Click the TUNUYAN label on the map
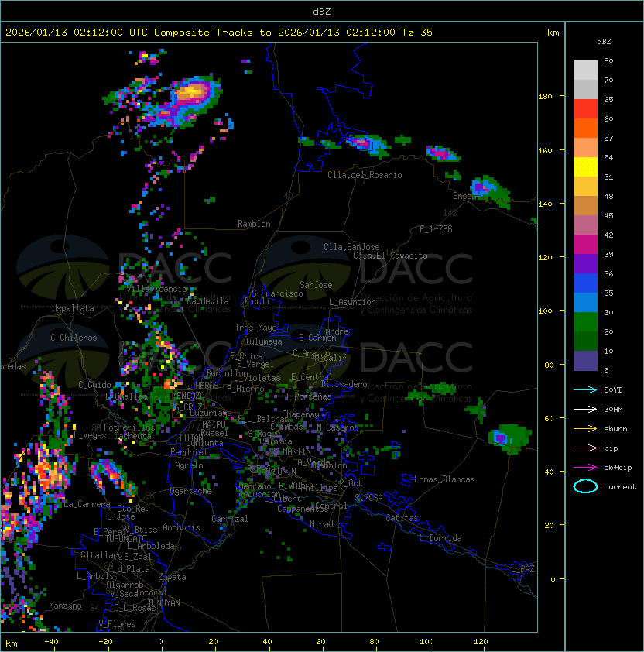Viewport: 644px width, 652px height. [163, 602]
